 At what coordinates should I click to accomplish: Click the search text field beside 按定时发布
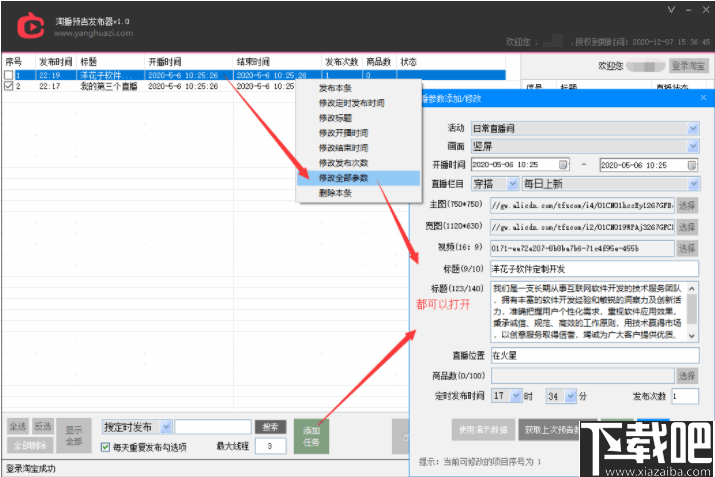tap(213, 427)
